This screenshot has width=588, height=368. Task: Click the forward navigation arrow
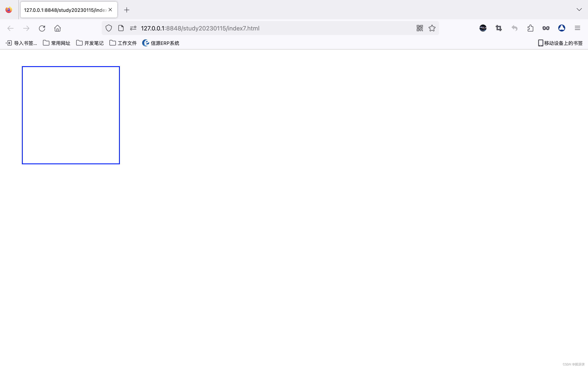(x=26, y=28)
